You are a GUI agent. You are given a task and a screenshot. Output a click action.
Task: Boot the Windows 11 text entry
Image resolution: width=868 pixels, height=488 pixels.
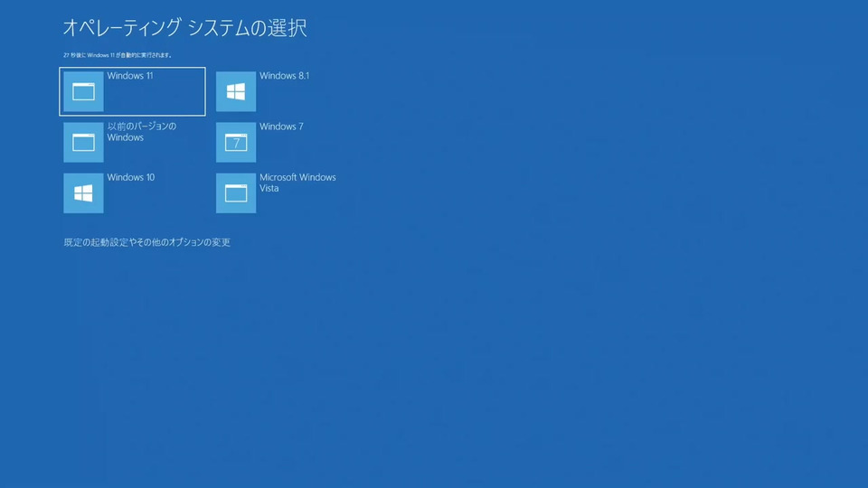[x=130, y=76]
